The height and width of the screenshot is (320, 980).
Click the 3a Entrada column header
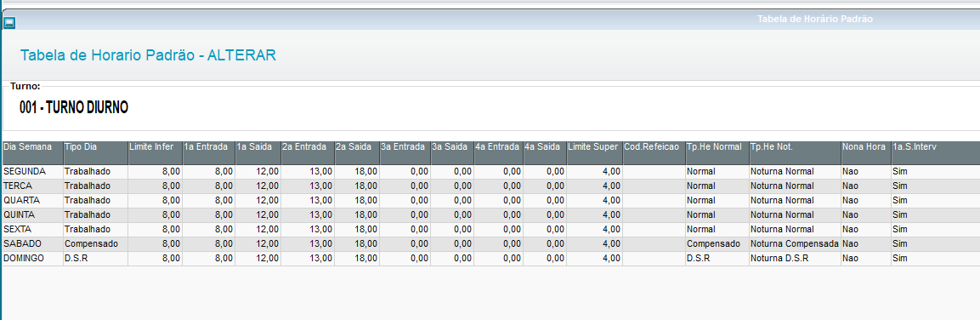[405, 153]
